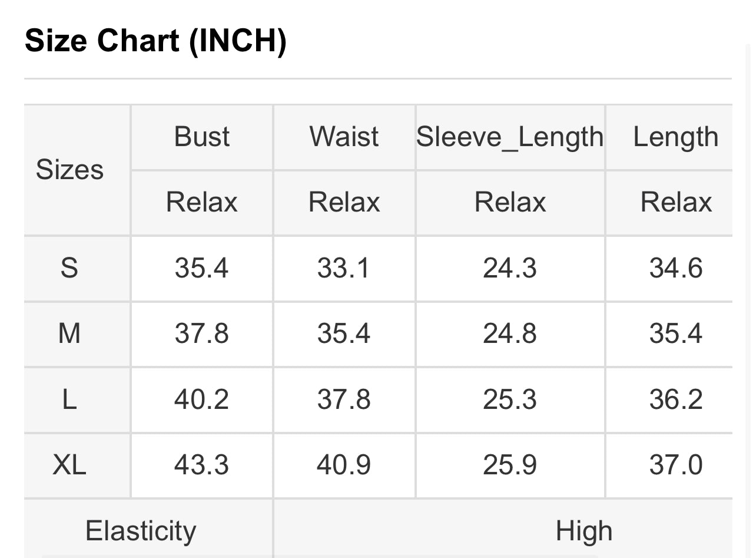Select the S size row label
The height and width of the screenshot is (558, 756).
click(x=69, y=268)
